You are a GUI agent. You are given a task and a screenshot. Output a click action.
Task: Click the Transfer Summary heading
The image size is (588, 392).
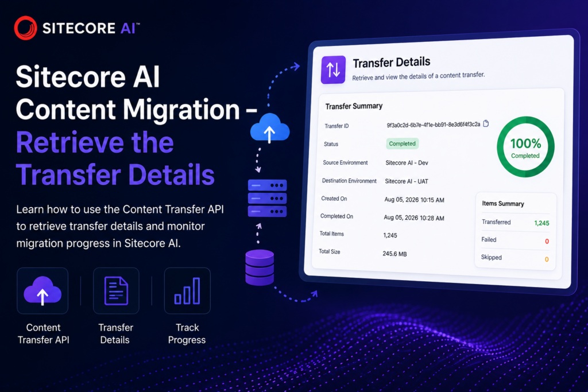click(354, 106)
